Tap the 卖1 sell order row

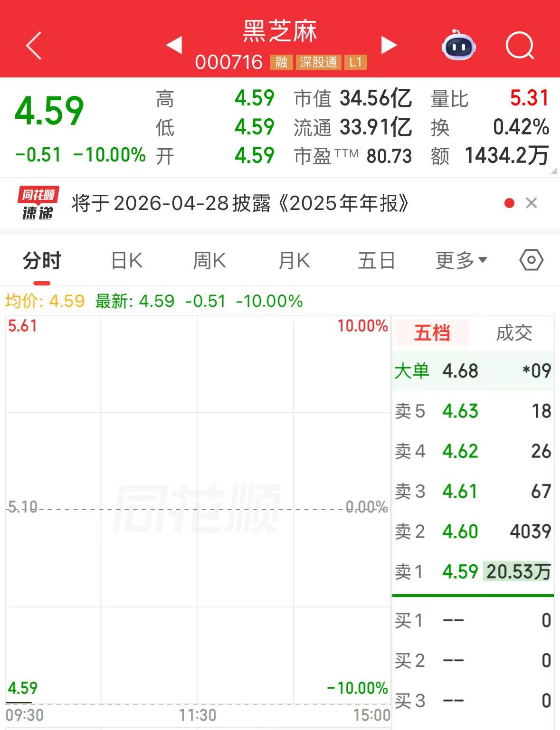pos(473,571)
